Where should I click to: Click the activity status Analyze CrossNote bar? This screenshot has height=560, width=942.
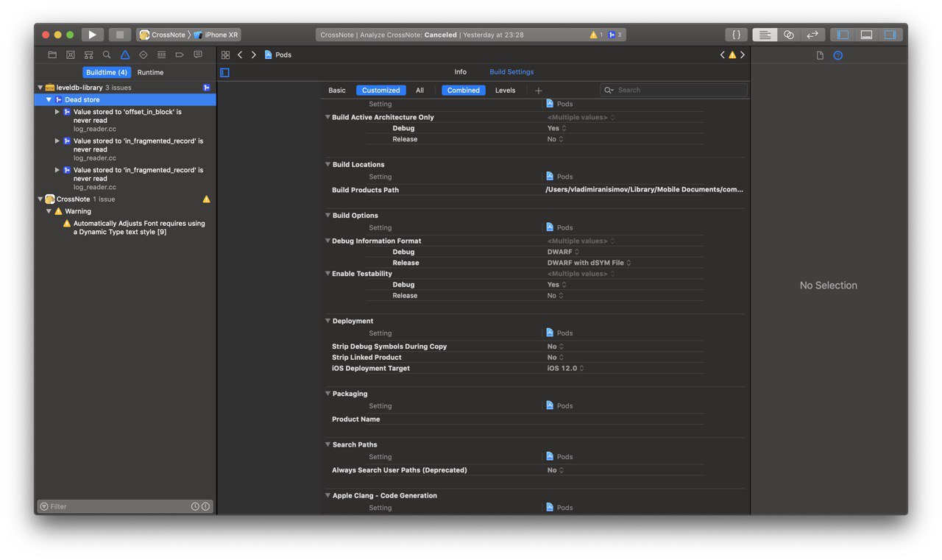[471, 35]
